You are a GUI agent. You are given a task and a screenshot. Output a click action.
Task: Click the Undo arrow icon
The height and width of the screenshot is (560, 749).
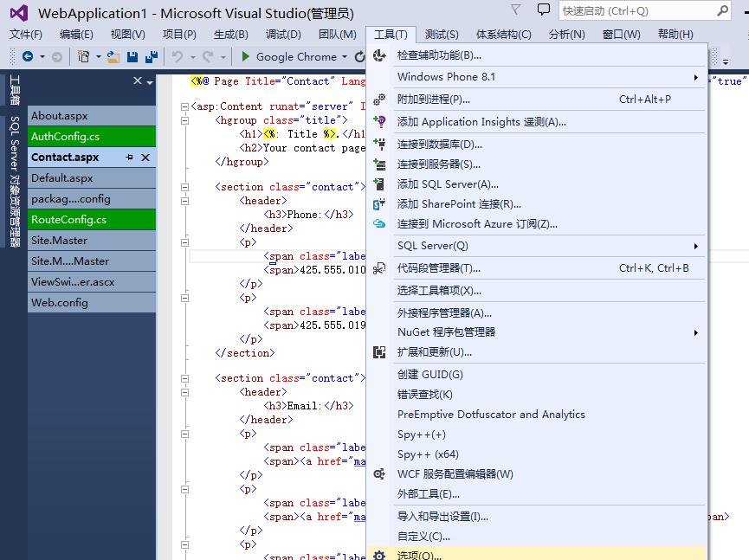coord(178,57)
